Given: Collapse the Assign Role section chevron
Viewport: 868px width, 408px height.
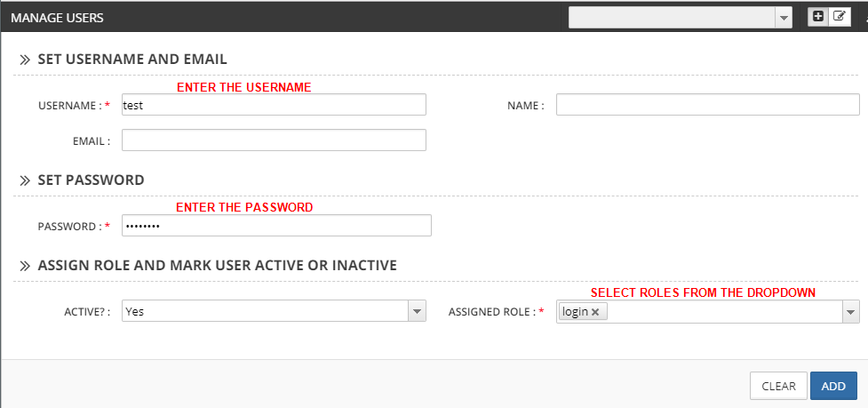Looking at the screenshot, I should [x=24, y=266].
